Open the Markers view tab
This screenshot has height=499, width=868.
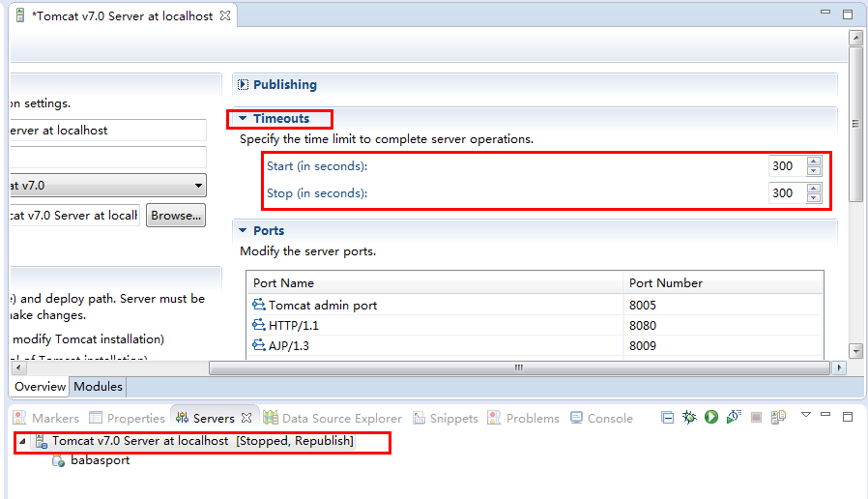pos(46,418)
